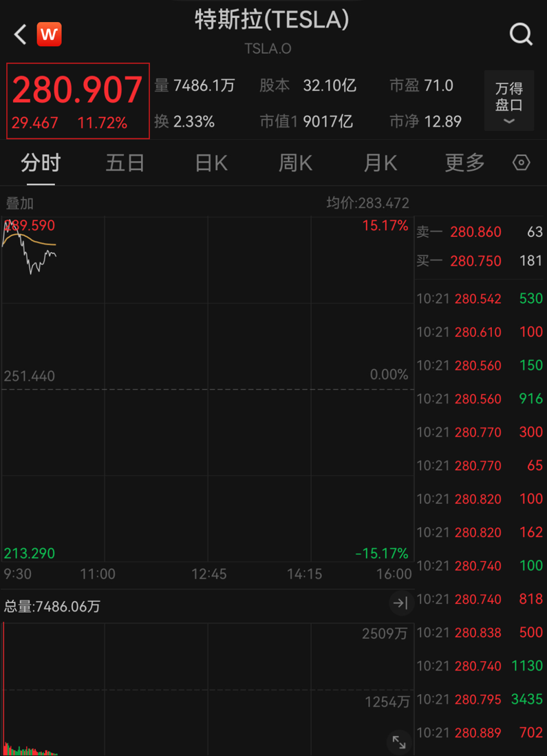Viewport: 547px width, 756px height.
Task: Open stock search magnifier icon
Action: point(521,34)
